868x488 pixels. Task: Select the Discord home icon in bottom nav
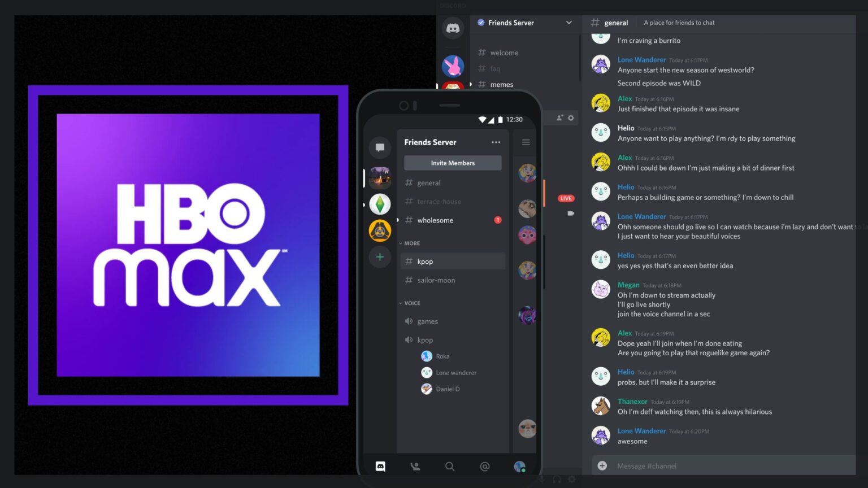pos(380,466)
